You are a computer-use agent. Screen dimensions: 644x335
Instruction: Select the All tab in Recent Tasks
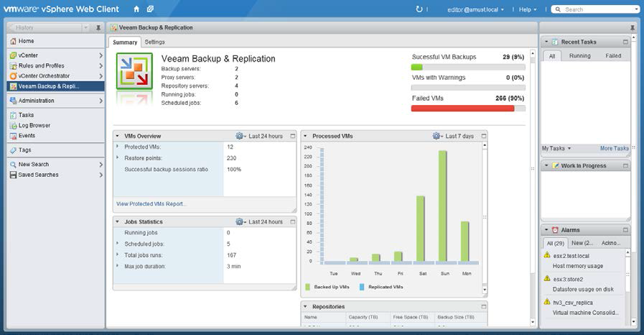tap(552, 56)
